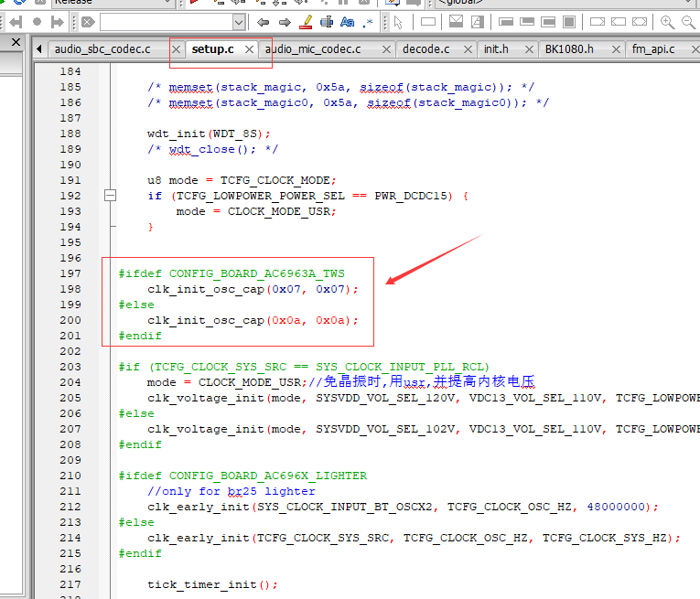Close the left side panel
Image resolution: width=700 pixels, height=599 pixels.
click(16, 42)
